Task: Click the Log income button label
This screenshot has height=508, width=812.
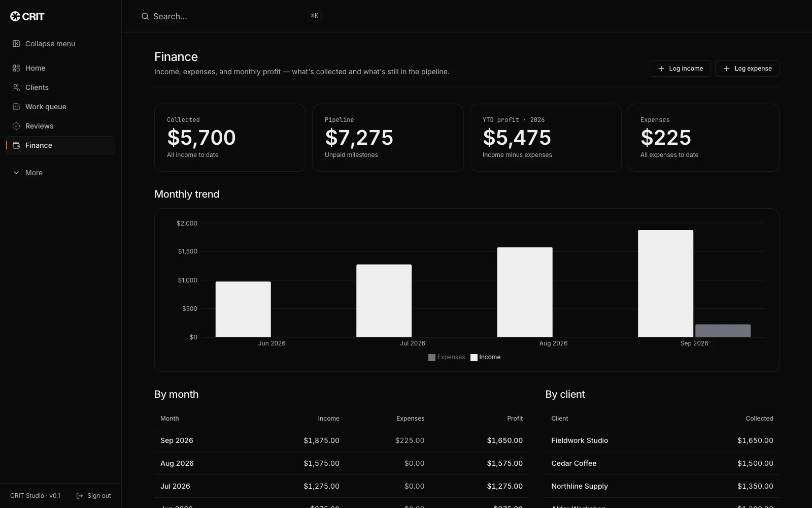Action: 686,69
